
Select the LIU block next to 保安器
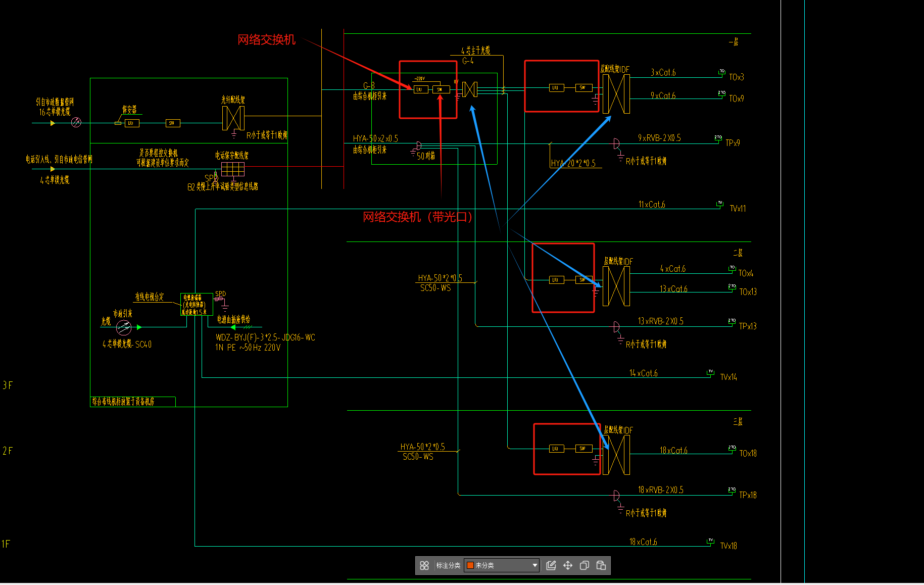132,123
